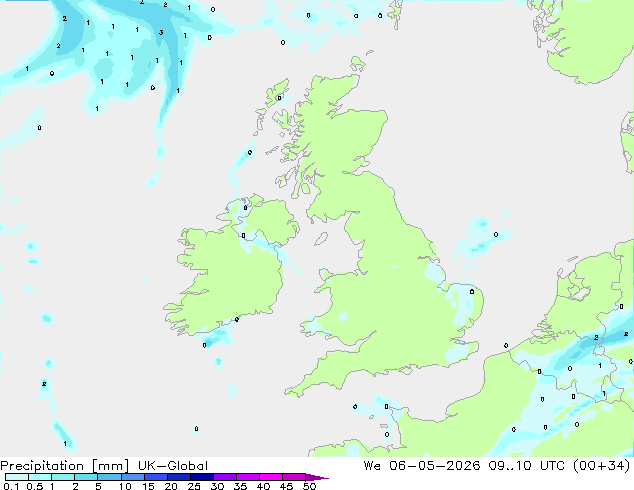This screenshot has width=634, height=490.
Task: Click the legend value "30"
Action: tap(217, 486)
